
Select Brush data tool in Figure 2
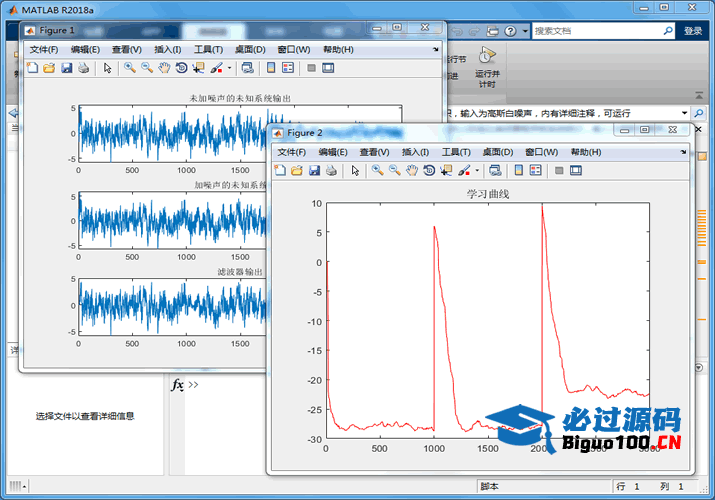click(x=464, y=170)
